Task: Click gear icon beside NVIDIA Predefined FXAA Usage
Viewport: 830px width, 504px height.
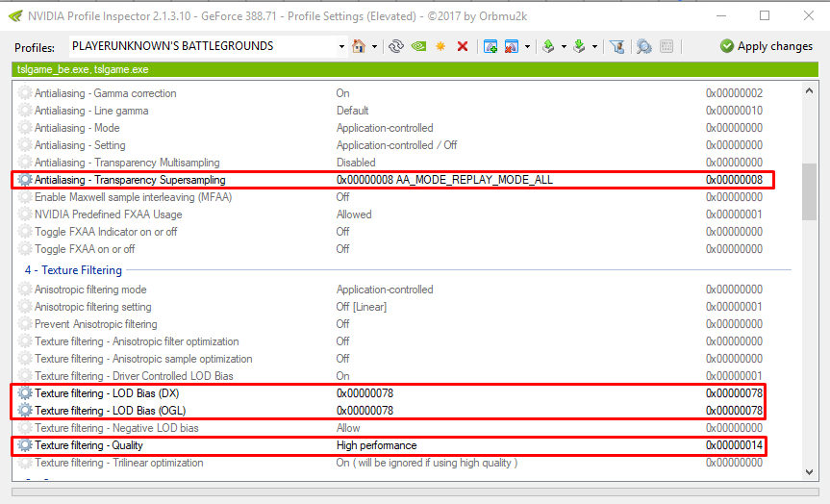Action: coord(25,214)
